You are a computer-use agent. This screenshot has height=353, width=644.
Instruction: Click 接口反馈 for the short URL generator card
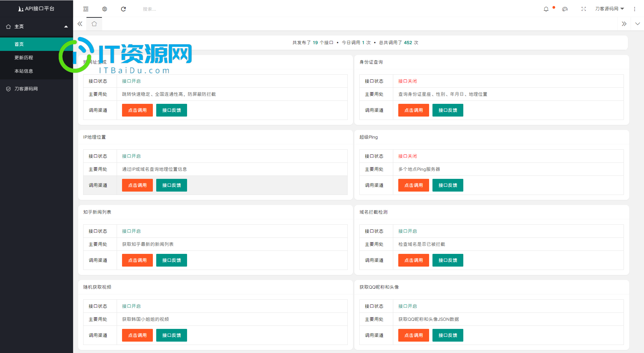click(172, 110)
